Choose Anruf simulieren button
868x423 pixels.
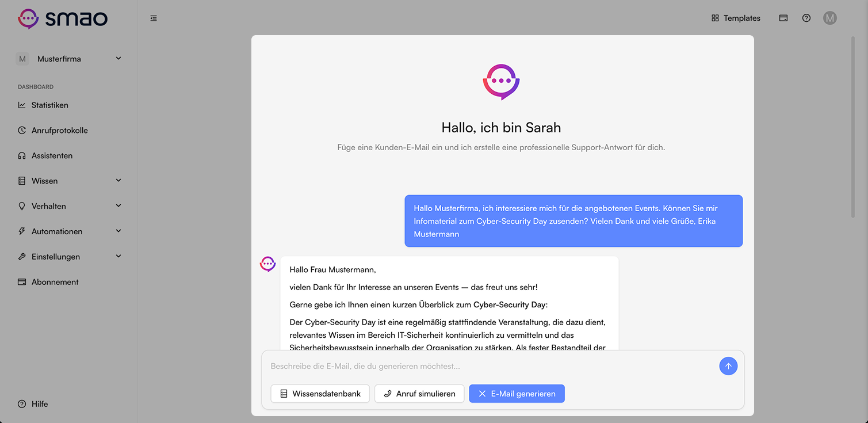pyautogui.click(x=419, y=394)
